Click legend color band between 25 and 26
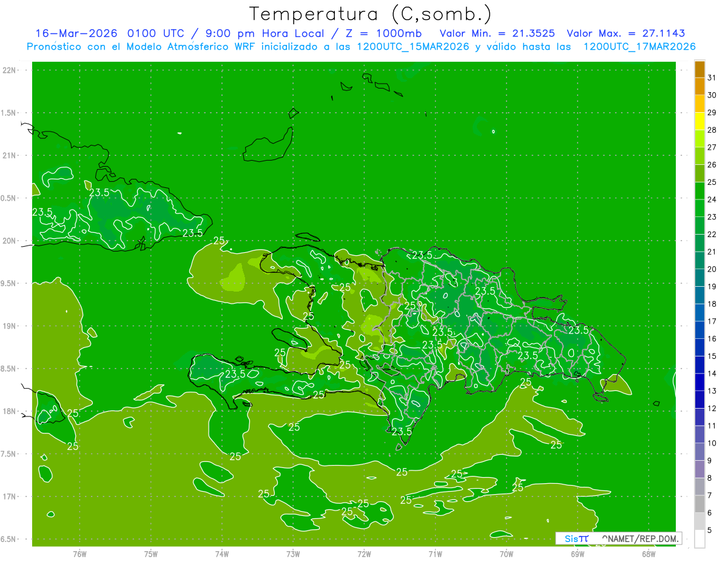728x562 pixels. click(x=699, y=174)
